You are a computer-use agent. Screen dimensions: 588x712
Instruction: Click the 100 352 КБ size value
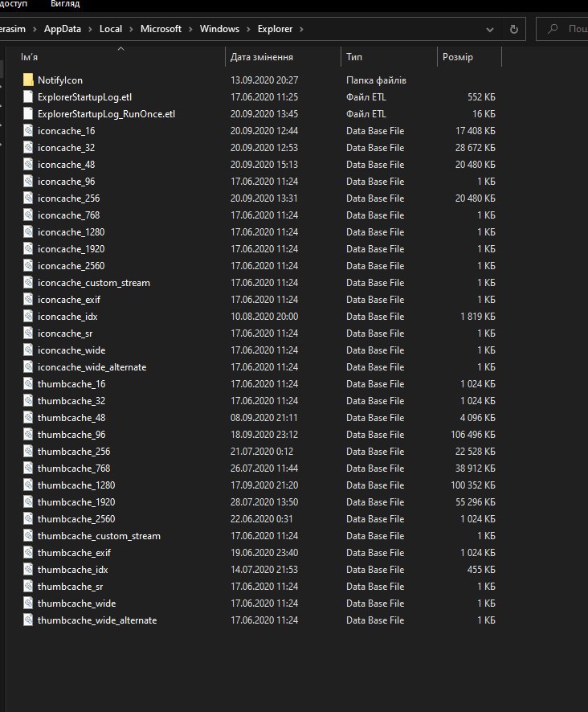(x=472, y=485)
